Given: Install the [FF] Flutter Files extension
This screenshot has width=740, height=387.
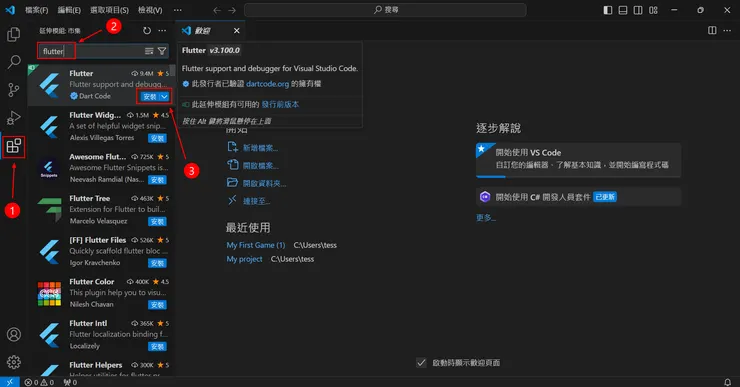Looking at the screenshot, I should [157, 263].
